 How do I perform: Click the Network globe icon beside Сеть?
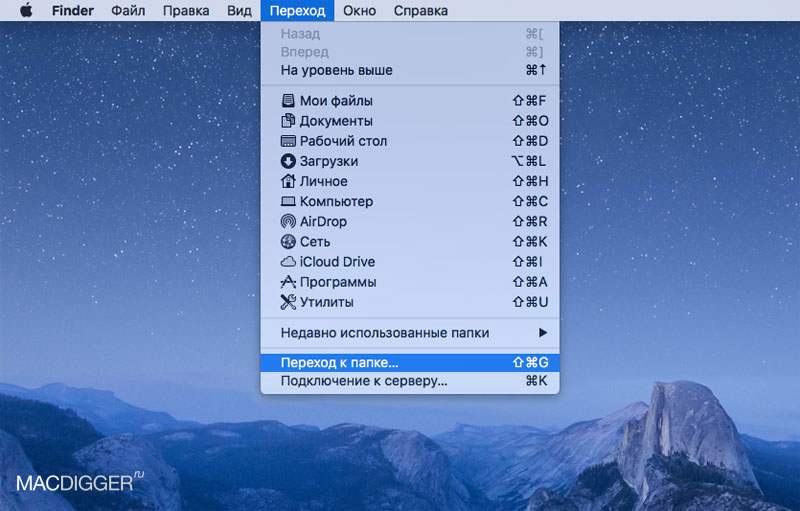pos(288,241)
